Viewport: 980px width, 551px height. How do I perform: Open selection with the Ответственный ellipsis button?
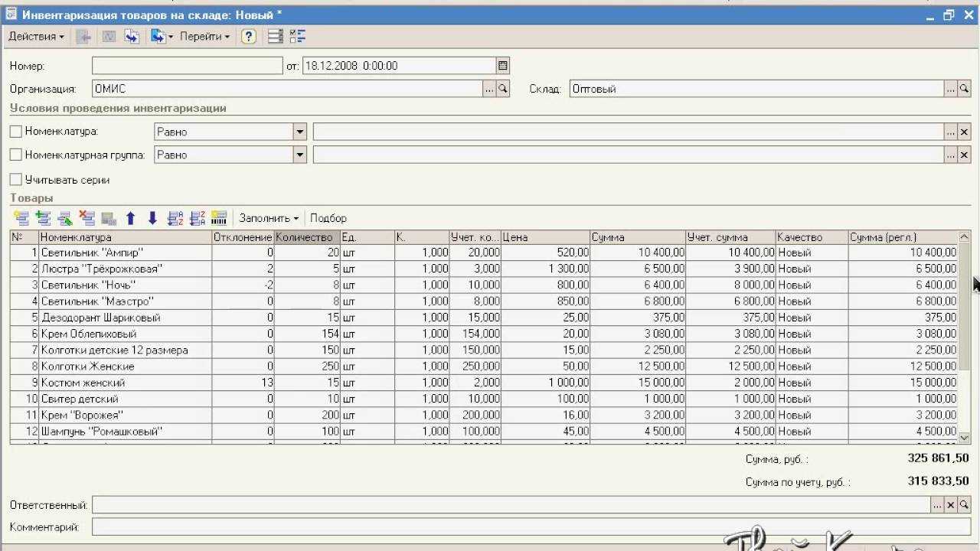click(x=938, y=505)
